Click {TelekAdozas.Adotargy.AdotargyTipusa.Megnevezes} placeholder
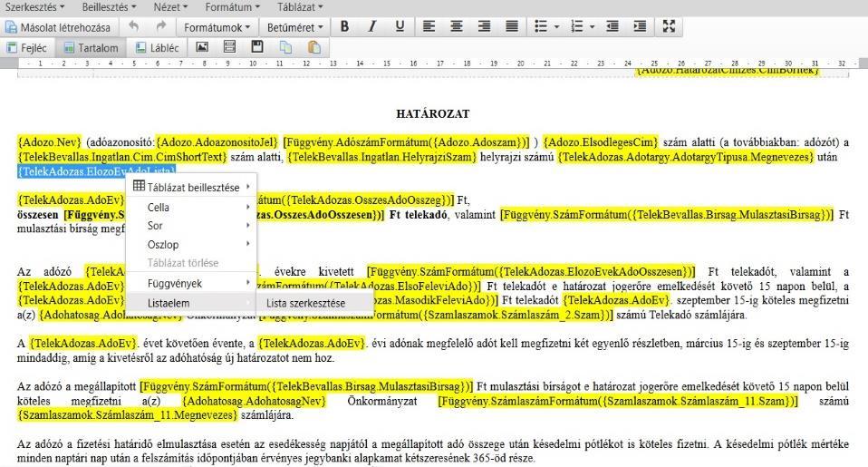The width and height of the screenshot is (868, 467). point(685,157)
